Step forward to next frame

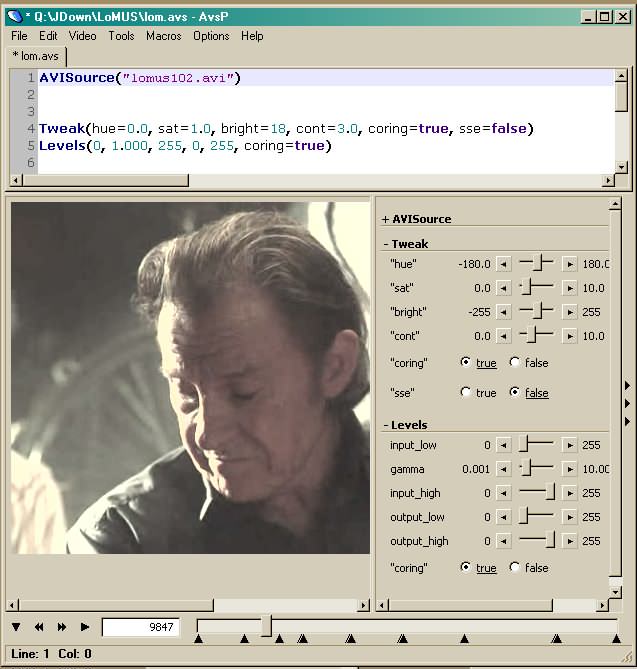point(62,627)
